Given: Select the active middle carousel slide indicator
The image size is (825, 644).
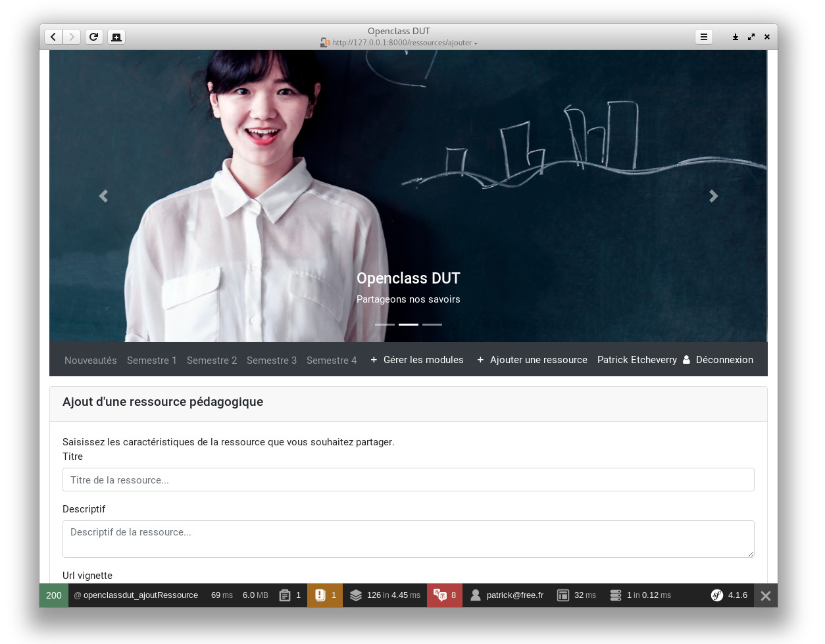Looking at the screenshot, I should [409, 324].
